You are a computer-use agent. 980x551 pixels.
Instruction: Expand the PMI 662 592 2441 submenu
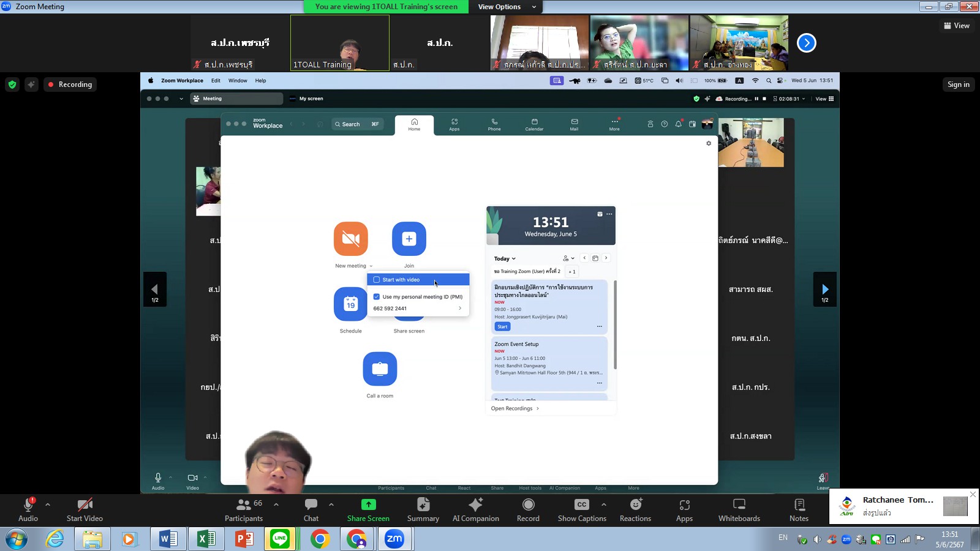418,309
